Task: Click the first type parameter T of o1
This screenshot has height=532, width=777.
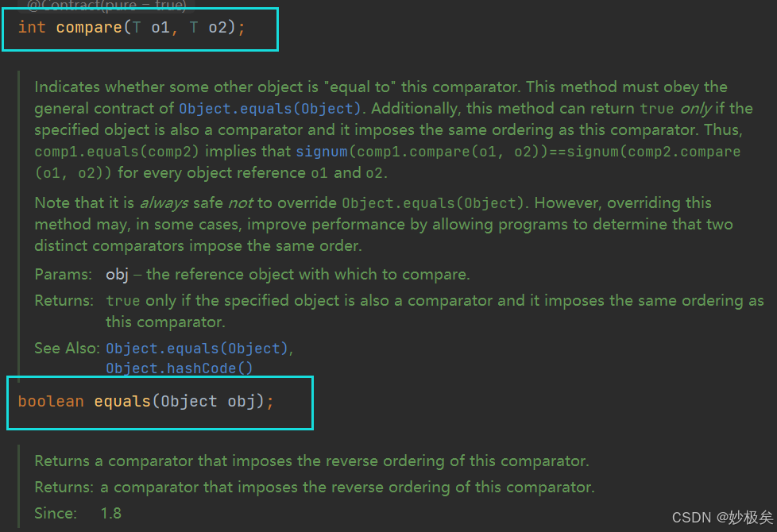Action: [137, 27]
